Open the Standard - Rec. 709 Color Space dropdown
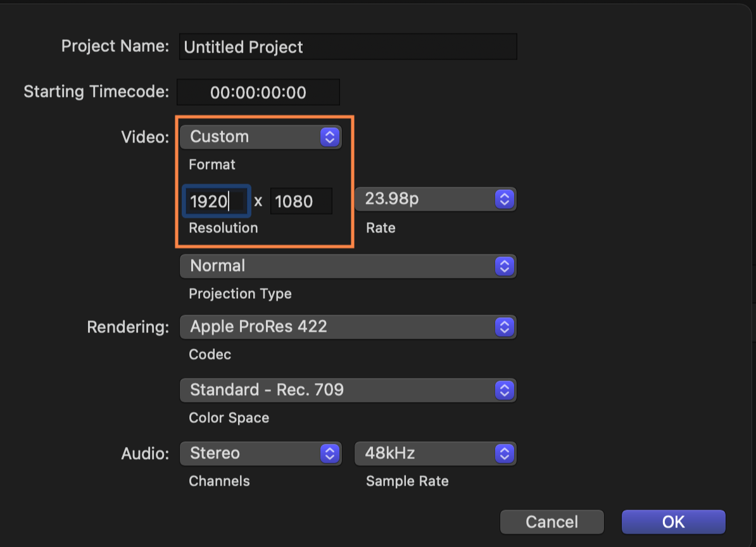Viewport: 756px width, 547px height. coord(348,390)
